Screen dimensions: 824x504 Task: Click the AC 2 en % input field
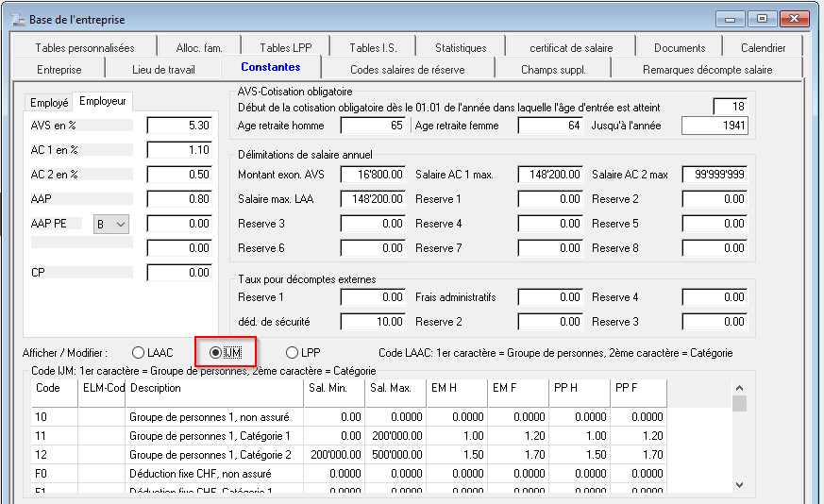coord(179,175)
